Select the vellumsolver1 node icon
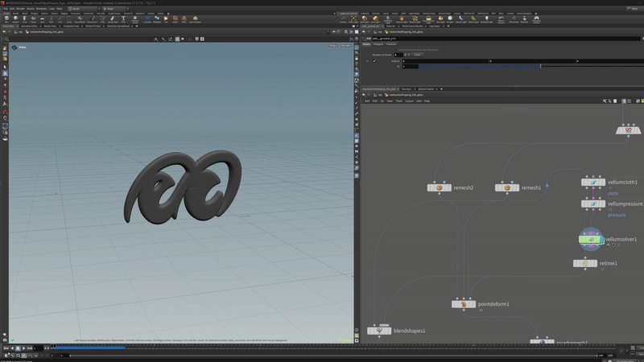644x362 pixels. point(591,239)
